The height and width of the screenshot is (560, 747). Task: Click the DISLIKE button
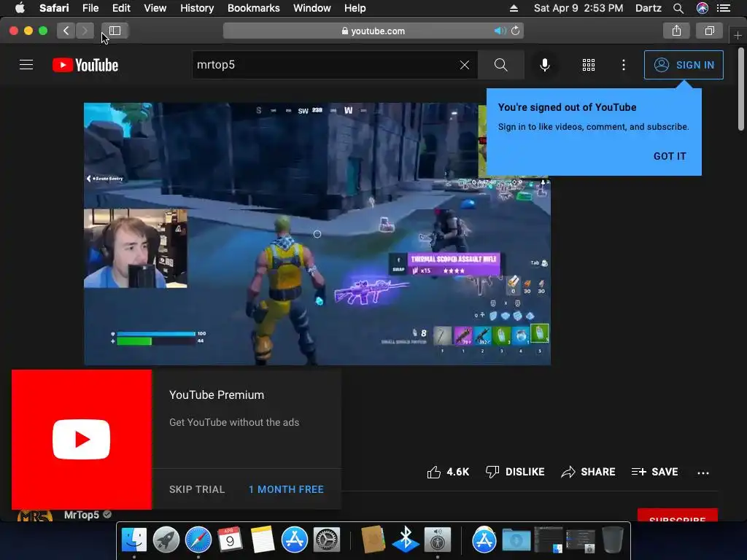pos(515,472)
